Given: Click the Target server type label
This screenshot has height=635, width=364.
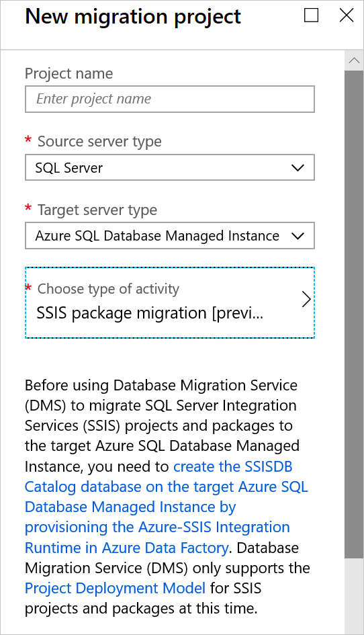Looking at the screenshot, I should [97, 210].
